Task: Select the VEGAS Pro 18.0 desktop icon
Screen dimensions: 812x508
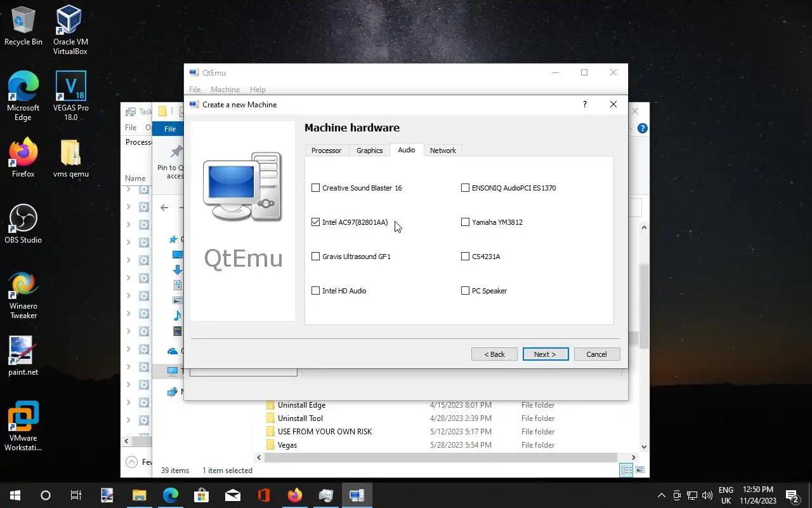Action: [70, 96]
